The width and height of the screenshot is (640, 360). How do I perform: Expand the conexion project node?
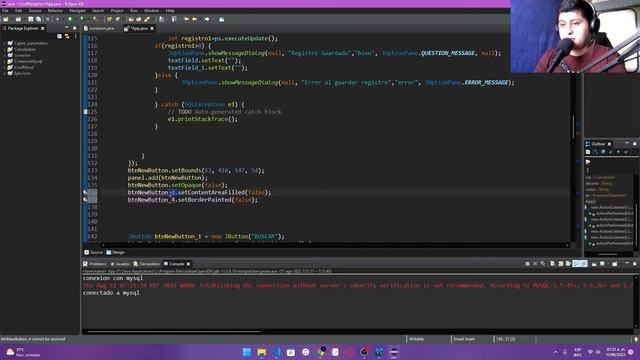[x=4, y=55]
